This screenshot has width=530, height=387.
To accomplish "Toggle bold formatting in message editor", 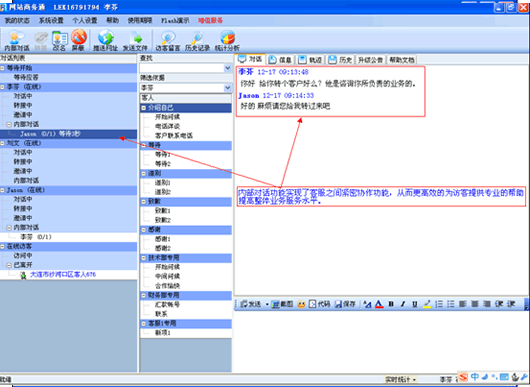I will [x=391, y=304].
